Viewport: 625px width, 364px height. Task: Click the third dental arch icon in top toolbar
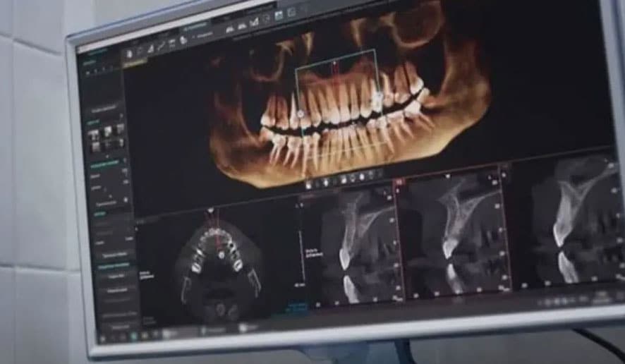(x=253, y=22)
